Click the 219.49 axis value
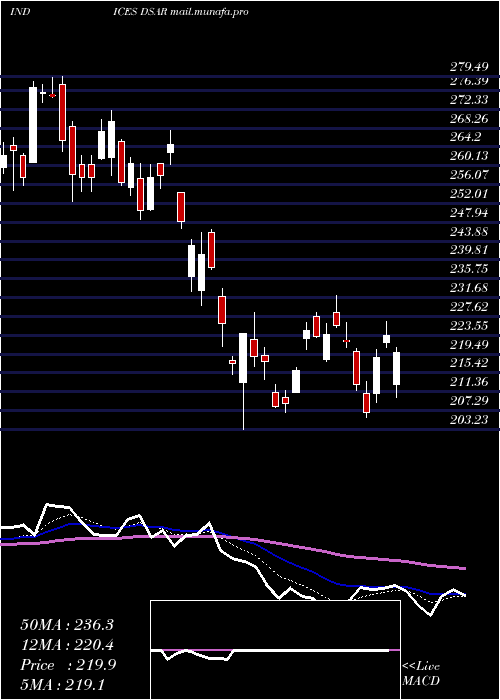This screenshot has height=700, width=500. tap(469, 344)
